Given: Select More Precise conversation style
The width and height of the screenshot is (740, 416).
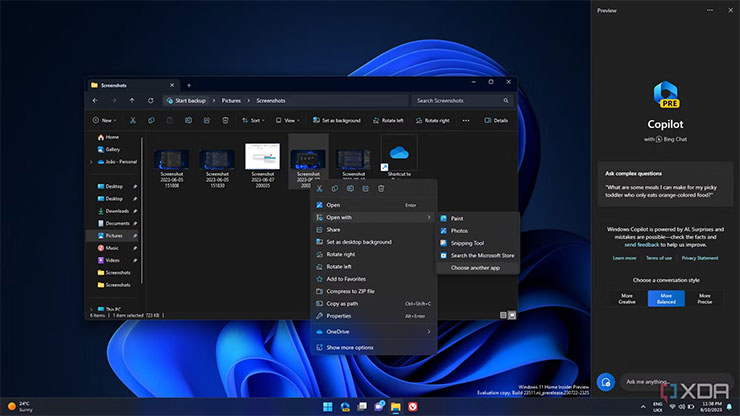Looking at the screenshot, I should (x=705, y=298).
